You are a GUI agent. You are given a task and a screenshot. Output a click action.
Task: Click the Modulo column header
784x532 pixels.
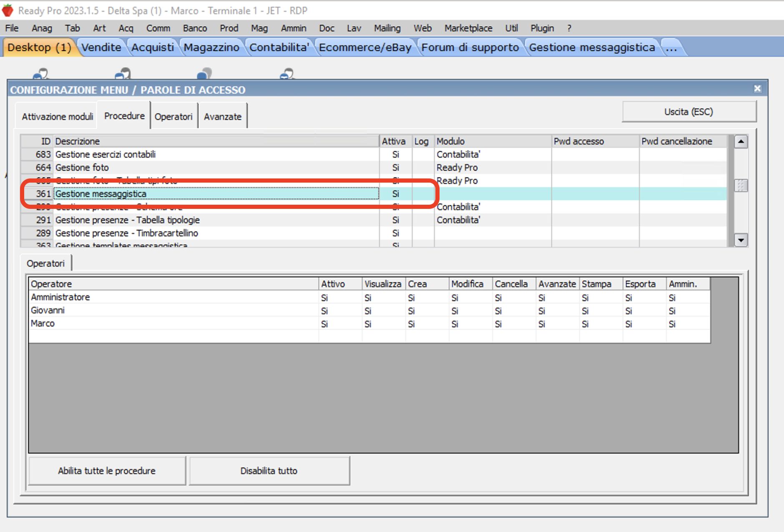[x=493, y=141]
